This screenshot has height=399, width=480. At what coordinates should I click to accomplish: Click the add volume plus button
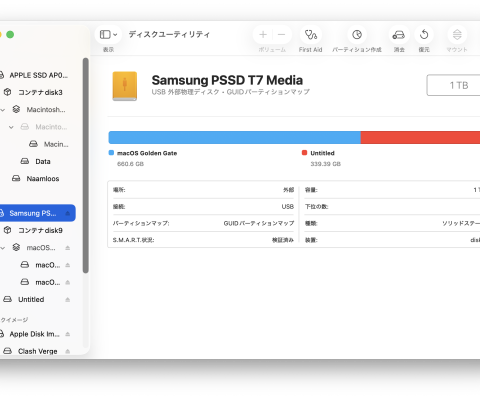pos(263,34)
